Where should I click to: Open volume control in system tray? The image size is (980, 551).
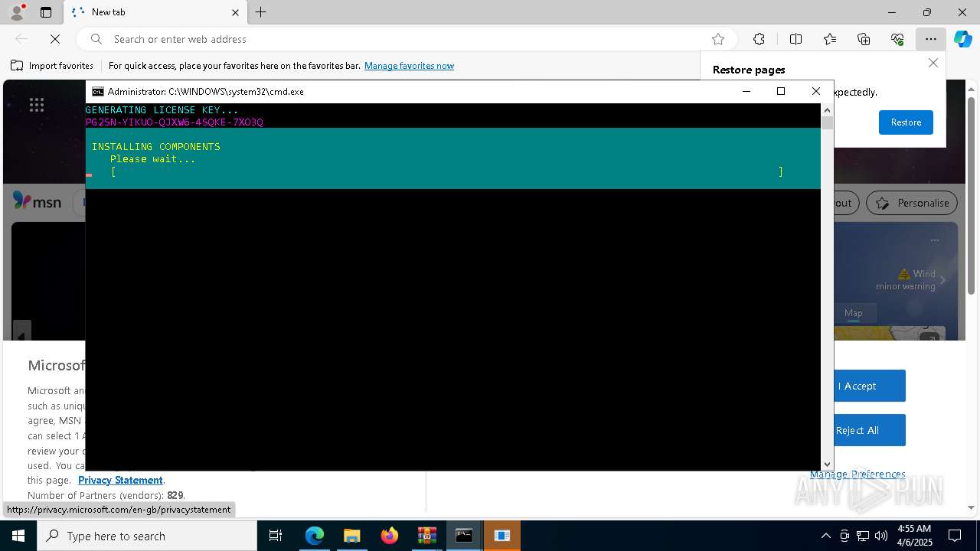point(881,536)
